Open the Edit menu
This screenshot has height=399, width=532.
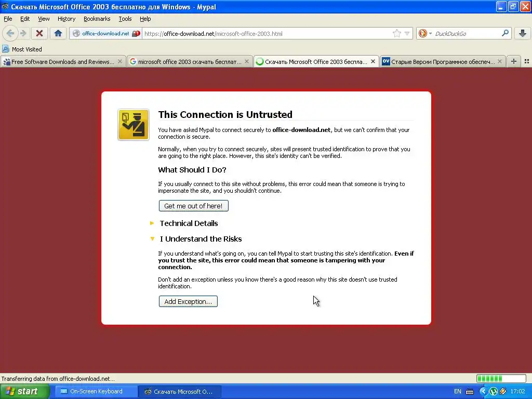point(25,19)
